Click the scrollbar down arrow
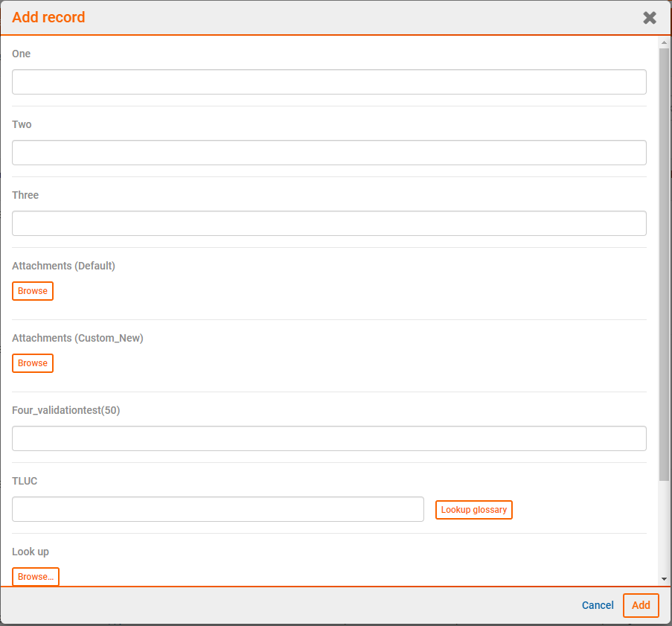672x626 pixels. (x=664, y=579)
